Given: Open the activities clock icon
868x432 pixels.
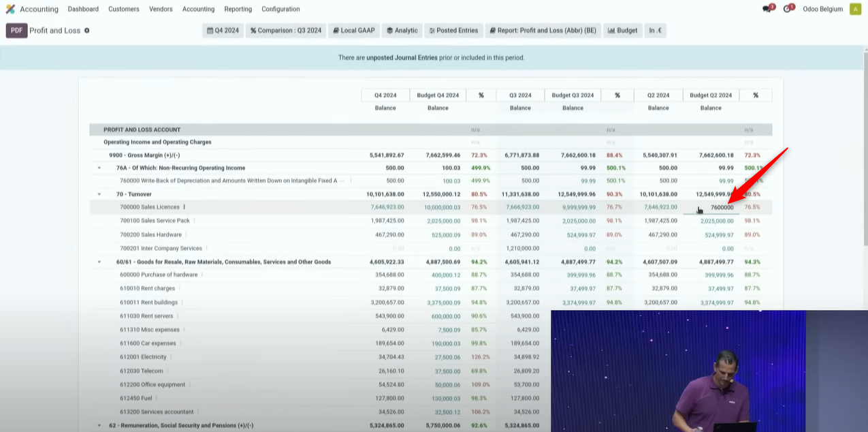Looking at the screenshot, I should [788, 9].
